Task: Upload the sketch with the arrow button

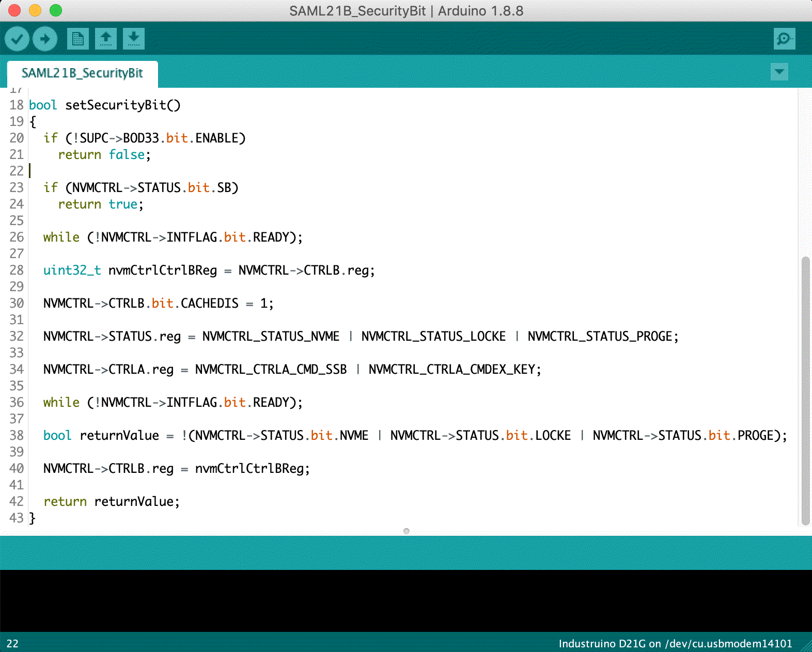Action: (45, 39)
